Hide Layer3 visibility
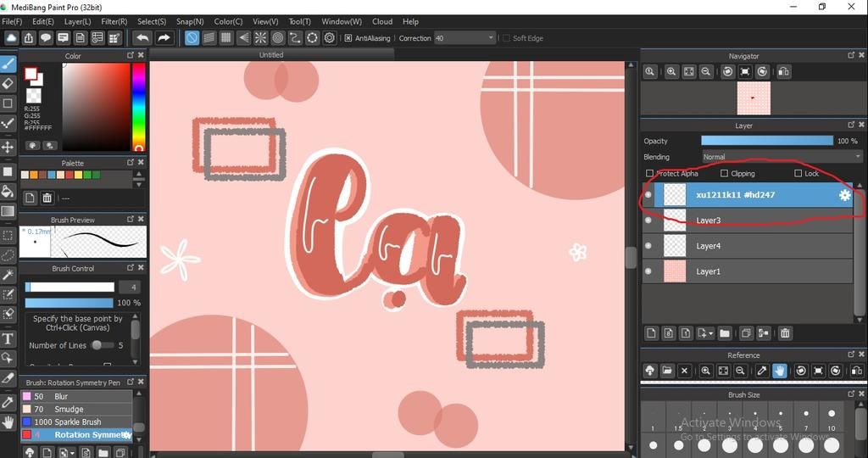This screenshot has height=458, width=868. [648, 221]
